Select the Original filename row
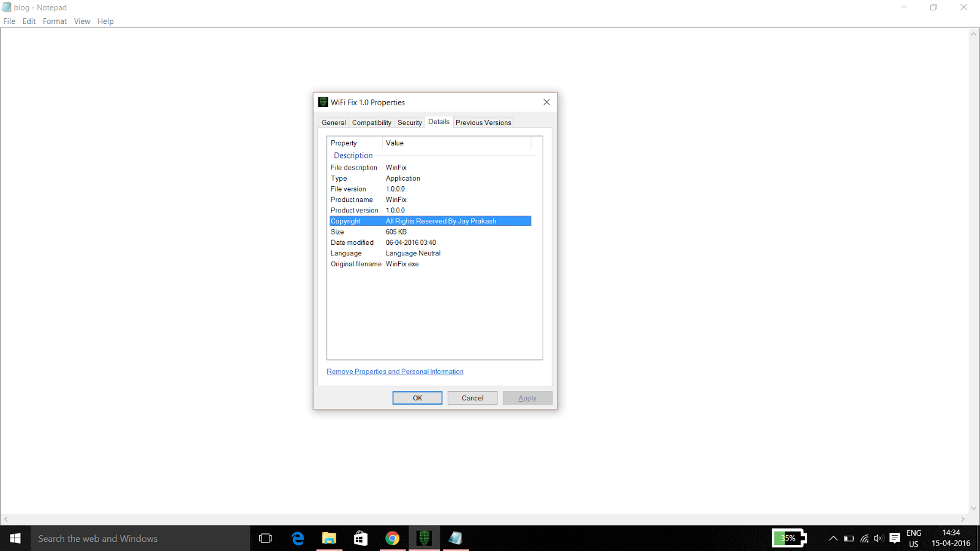Image resolution: width=980 pixels, height=551 pixels. click(430, 264)
